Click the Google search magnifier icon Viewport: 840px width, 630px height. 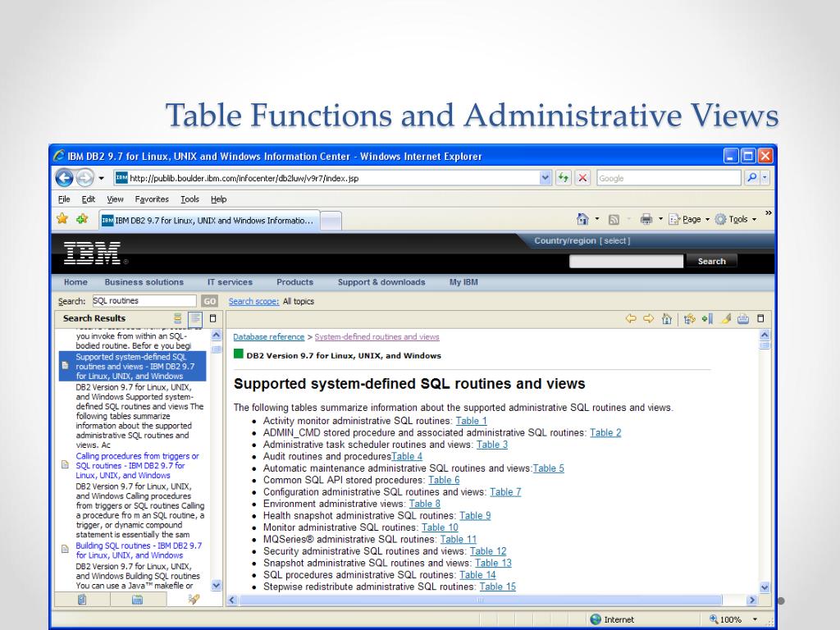752,178
